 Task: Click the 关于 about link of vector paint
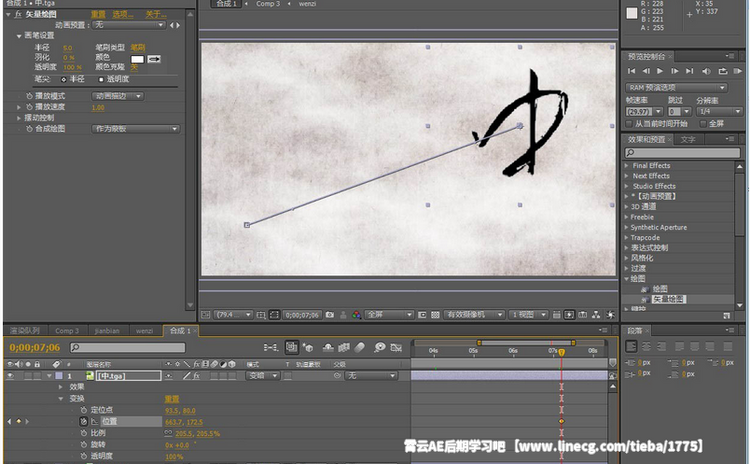coord(155,14)
